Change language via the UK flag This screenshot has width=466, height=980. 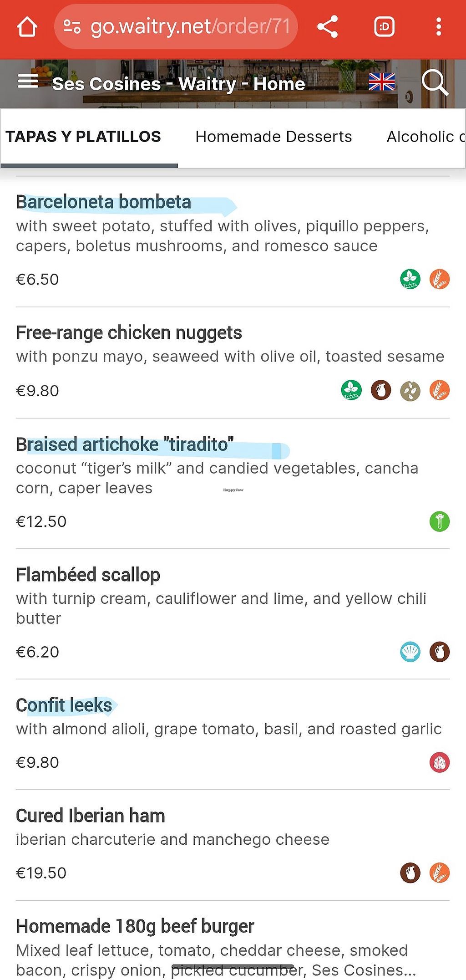(381, 82)
